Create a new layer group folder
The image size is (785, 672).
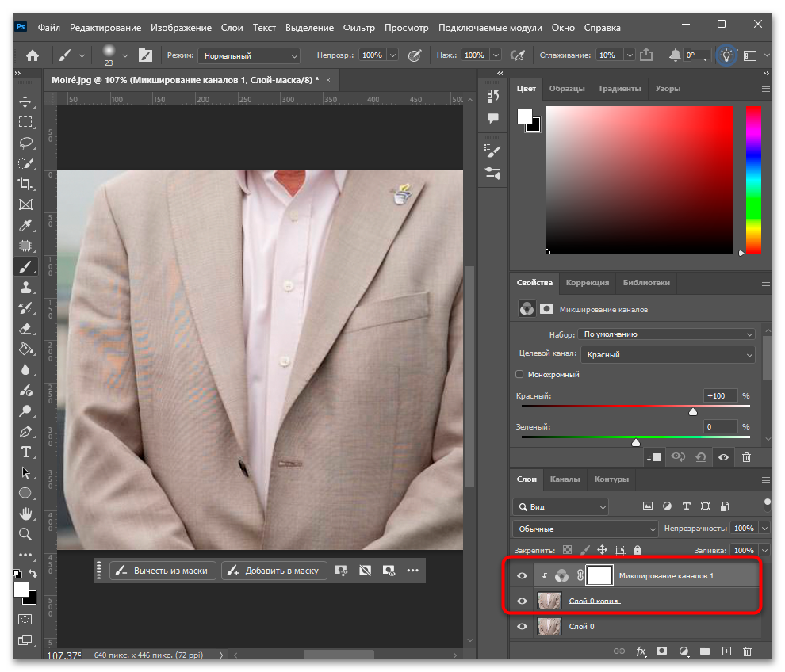(x=705, y=651)
